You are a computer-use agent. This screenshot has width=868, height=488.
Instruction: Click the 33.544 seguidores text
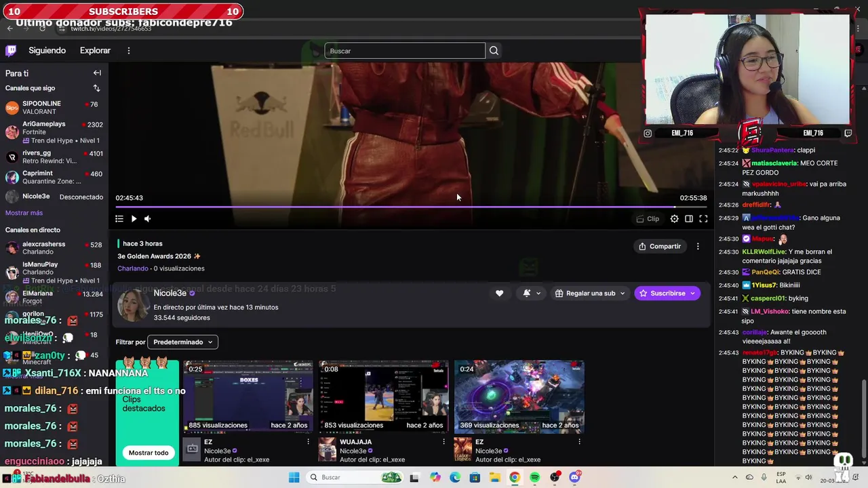[182, 318]
